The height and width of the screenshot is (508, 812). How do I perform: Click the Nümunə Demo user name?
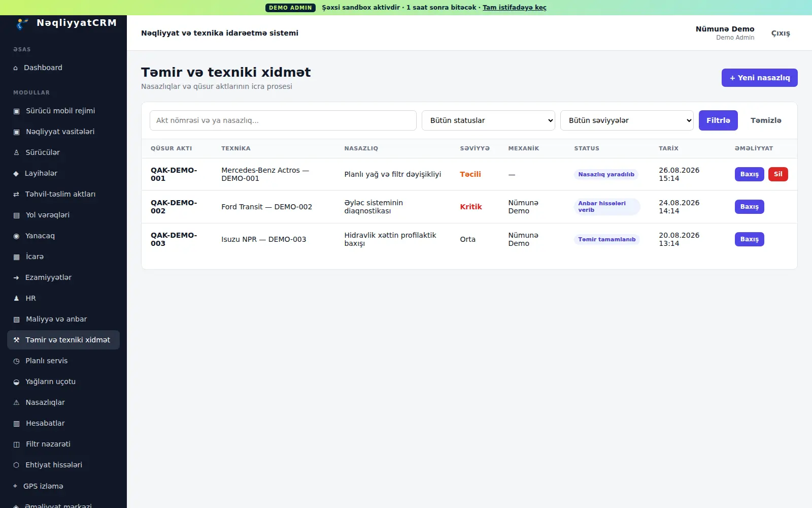tap(725, 29)
